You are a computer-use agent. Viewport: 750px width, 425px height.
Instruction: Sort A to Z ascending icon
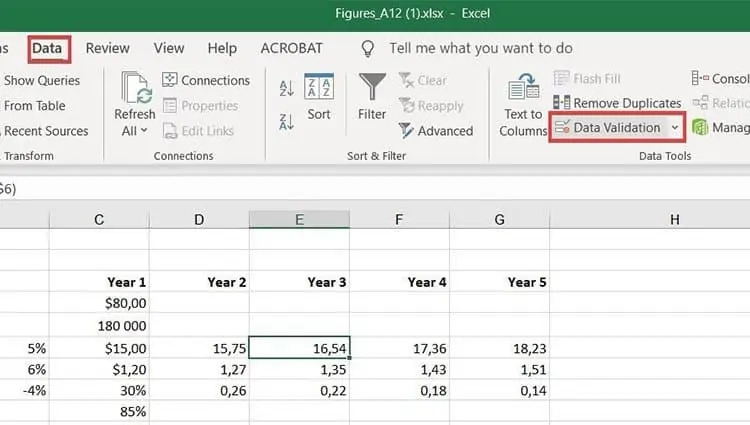286,88
